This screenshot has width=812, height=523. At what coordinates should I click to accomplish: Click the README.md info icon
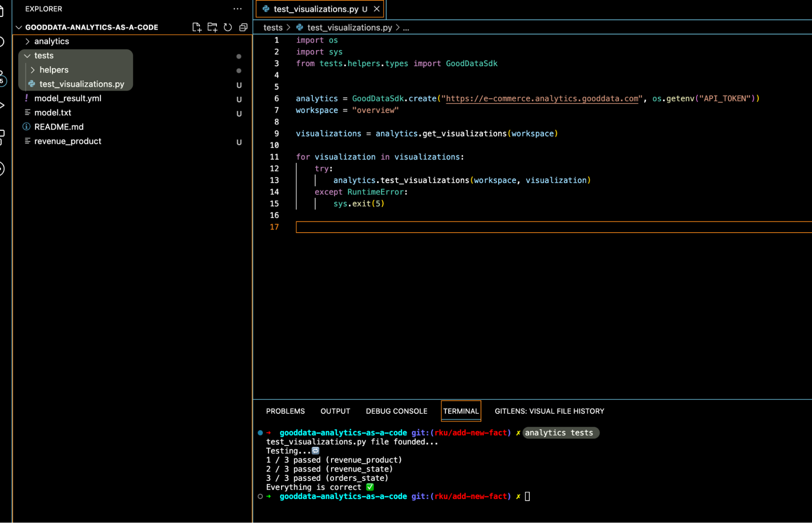[26, 127]
